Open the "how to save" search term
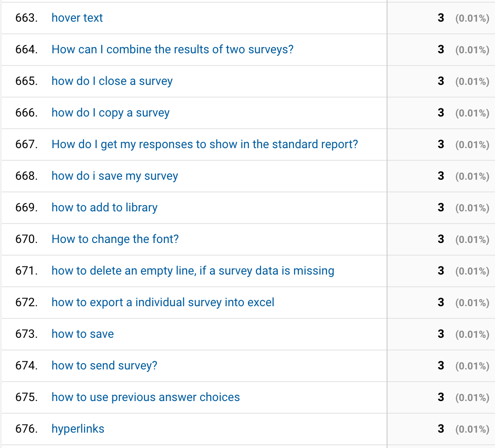Image resolution: width=495 pixels, height=448 pixels. [x=83, y=334]
